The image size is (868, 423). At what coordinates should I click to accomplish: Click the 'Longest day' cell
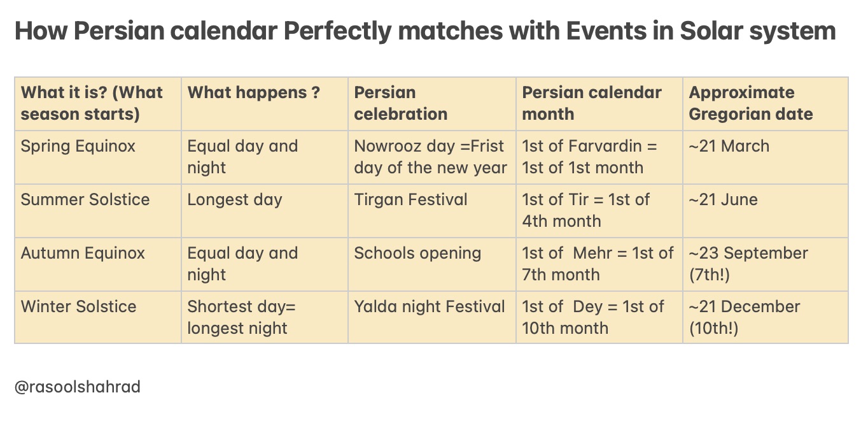[x=265, y=211]
